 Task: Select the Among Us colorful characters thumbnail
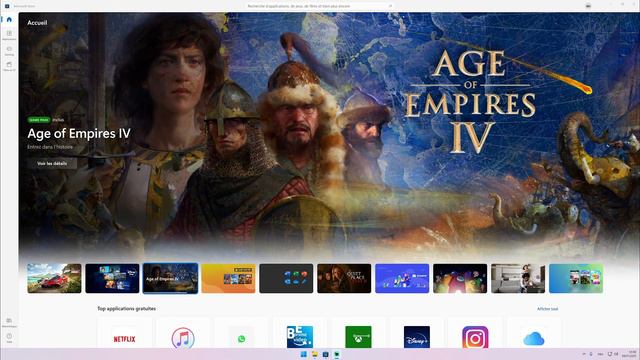[460, 278]
